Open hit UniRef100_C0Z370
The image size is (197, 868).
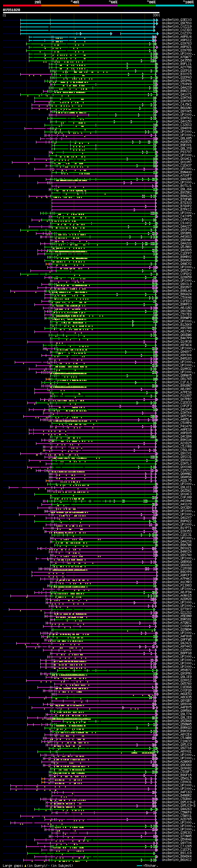177,33
